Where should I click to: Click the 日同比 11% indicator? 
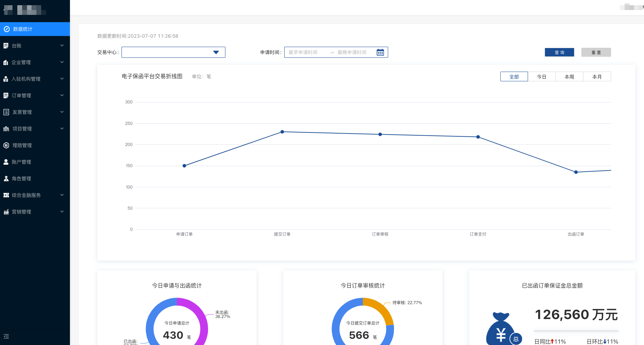[x=550, y=342]
